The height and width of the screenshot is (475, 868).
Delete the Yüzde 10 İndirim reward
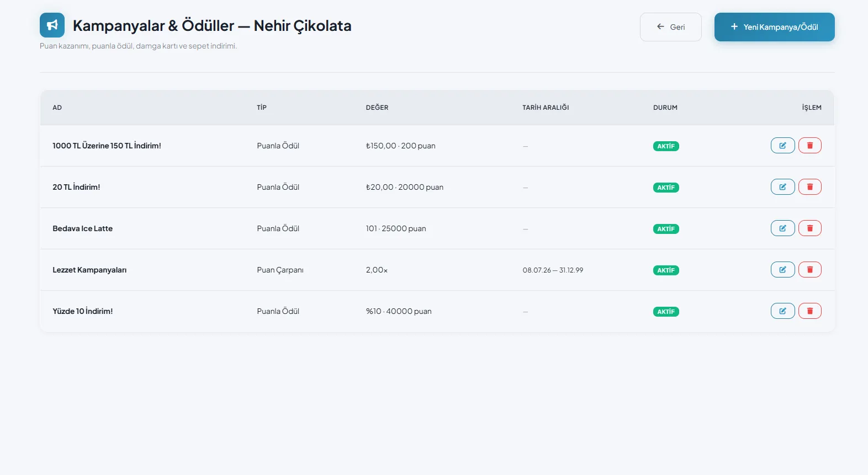click(x=810, y=311)
